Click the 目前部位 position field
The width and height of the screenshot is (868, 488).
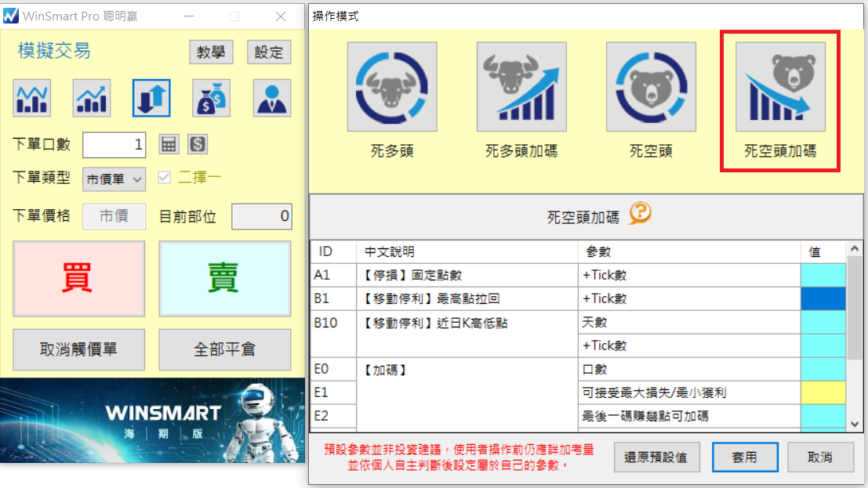261,215
